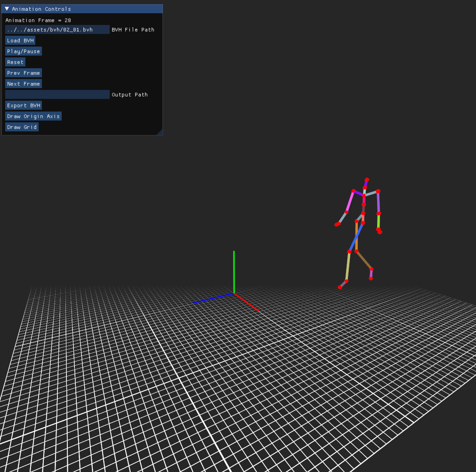476x472 pixels.
Task: Click the green vertical origin axis
Action: point(234,272)
